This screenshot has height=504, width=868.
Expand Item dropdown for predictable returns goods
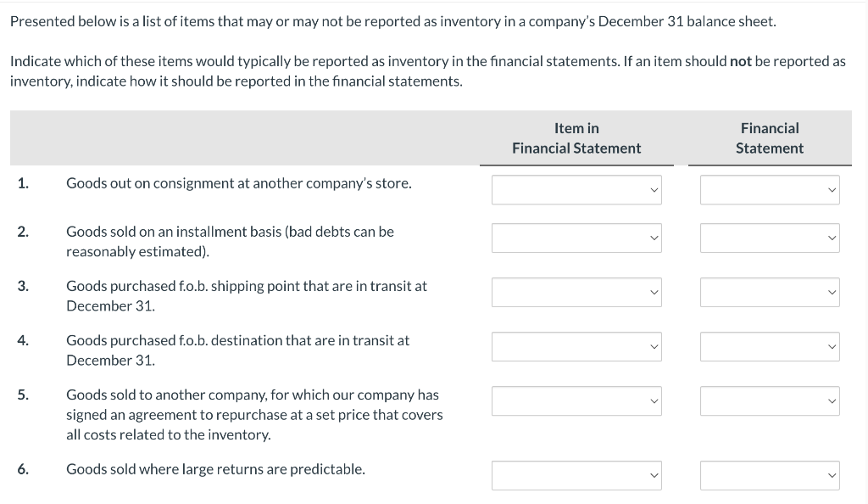(x=576, y=475)
